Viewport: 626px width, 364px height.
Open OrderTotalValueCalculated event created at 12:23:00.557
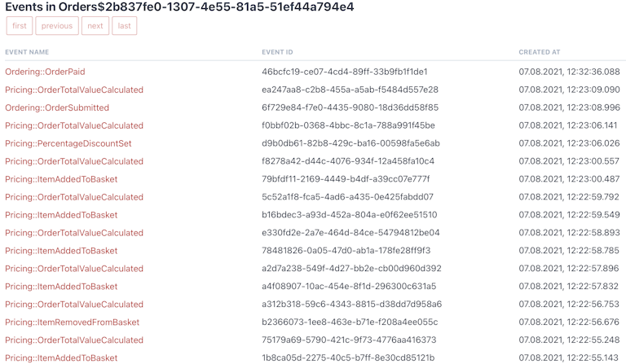(74, 161)
